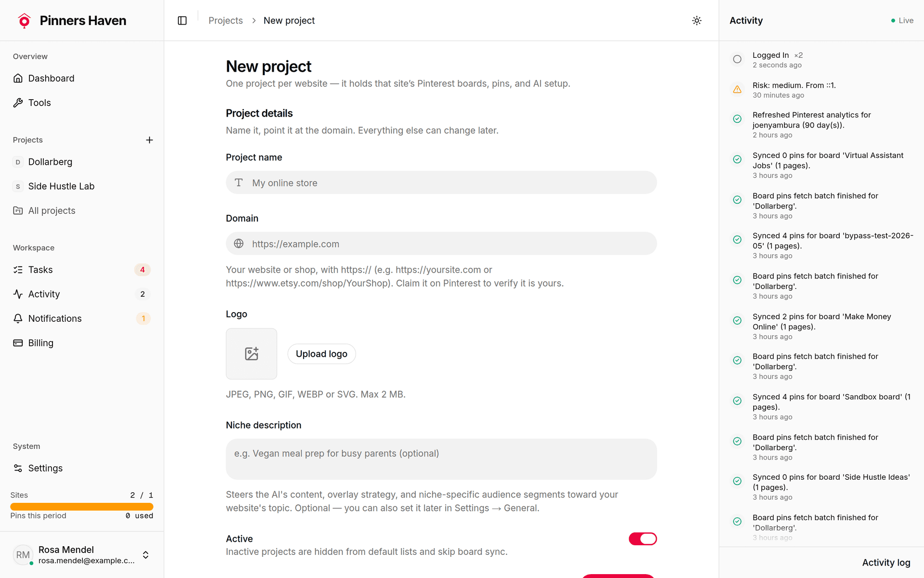Click the Risk medium warning icon
The image size is (924, 578).
click(x=737, y=89)
